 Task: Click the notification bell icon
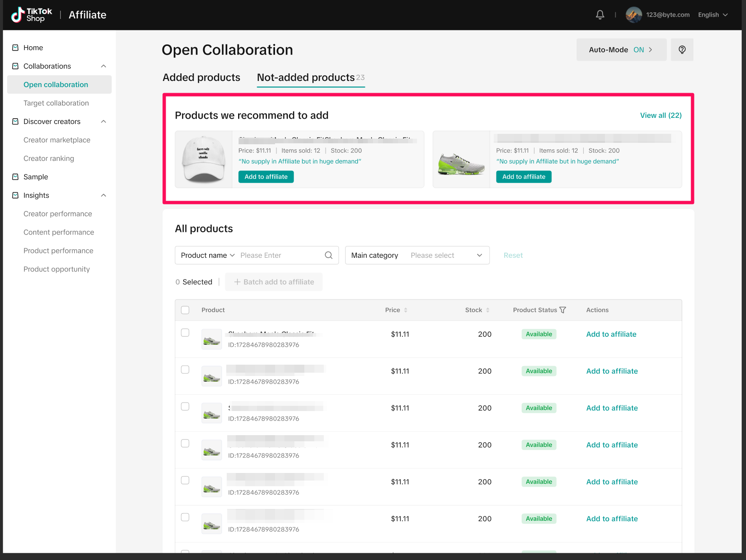(600, 15)
